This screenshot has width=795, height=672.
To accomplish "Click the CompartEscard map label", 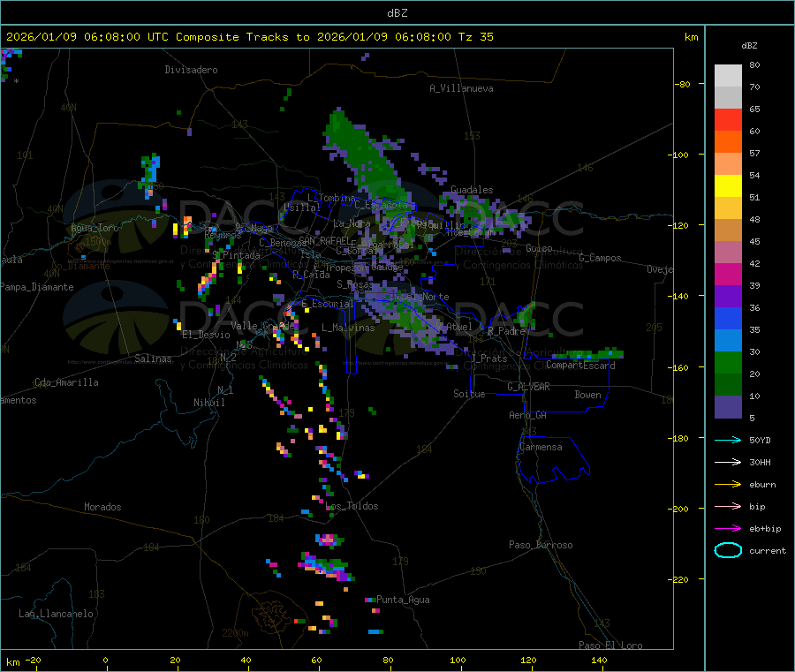I will coord(580,366).
